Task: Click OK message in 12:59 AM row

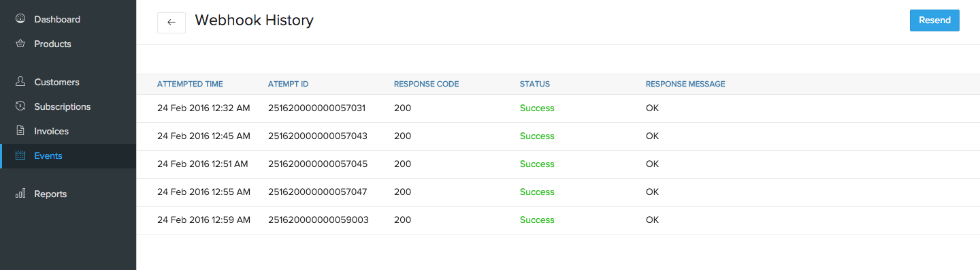Action: click(652, 220)
